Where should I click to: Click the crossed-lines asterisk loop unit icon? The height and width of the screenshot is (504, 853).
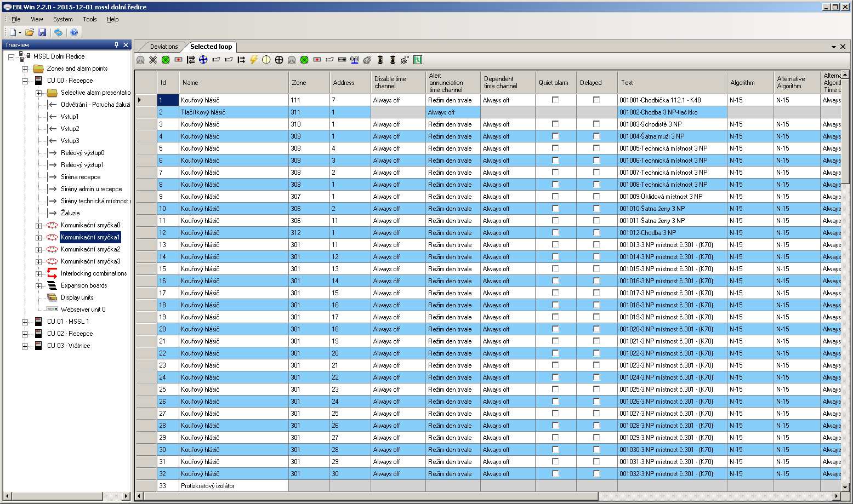click(x=153, y=60)
